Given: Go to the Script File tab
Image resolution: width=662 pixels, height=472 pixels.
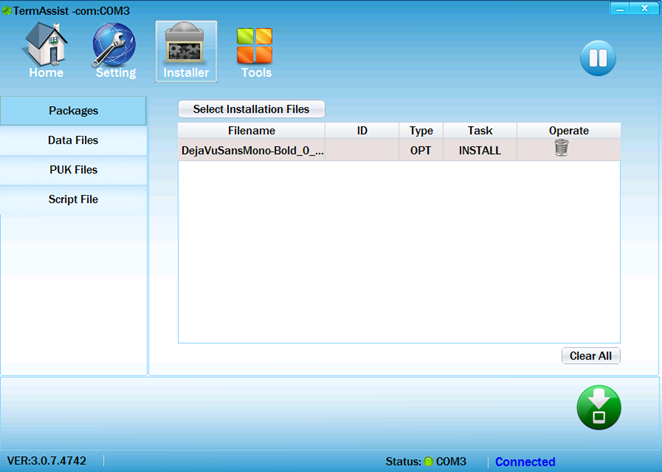Looking at the screenshot, I should click(73, 200).
